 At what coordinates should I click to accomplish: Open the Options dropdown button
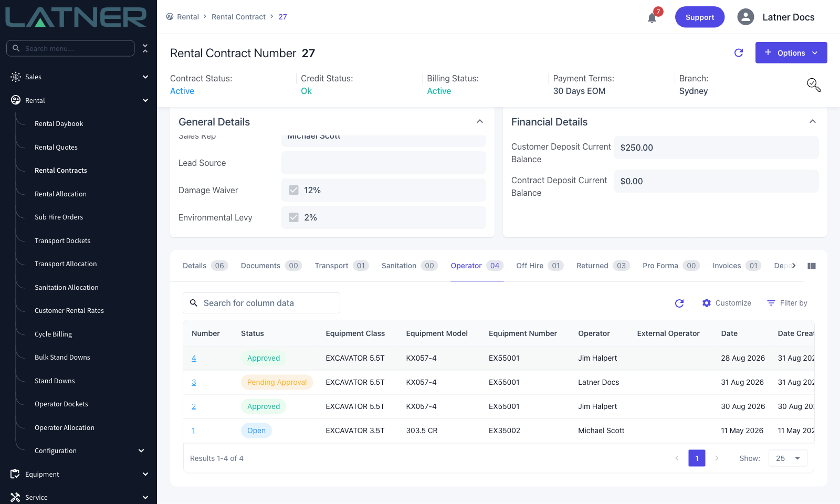(x=791, y=52)
